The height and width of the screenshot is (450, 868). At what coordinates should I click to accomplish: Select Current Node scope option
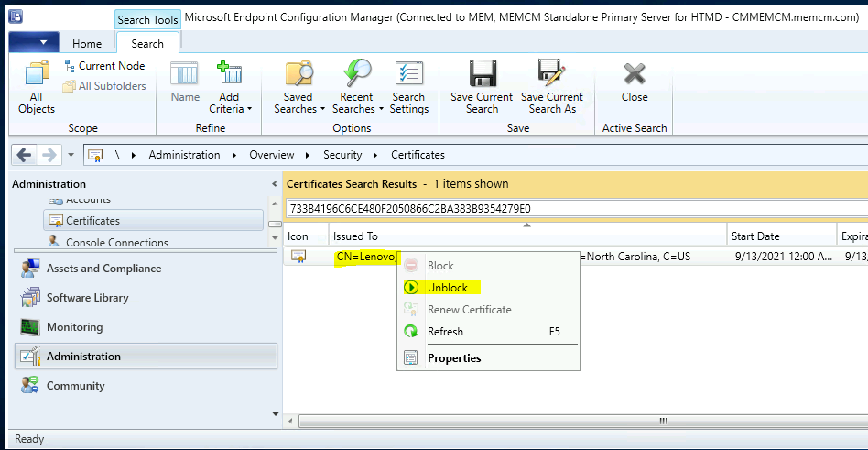pos(104,66)
